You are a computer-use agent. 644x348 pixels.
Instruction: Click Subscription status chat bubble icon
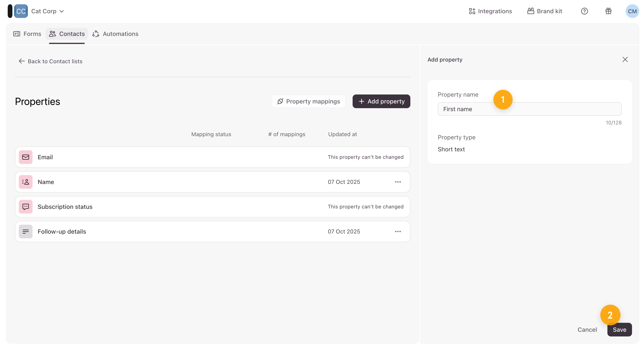[x=25, y=207]
